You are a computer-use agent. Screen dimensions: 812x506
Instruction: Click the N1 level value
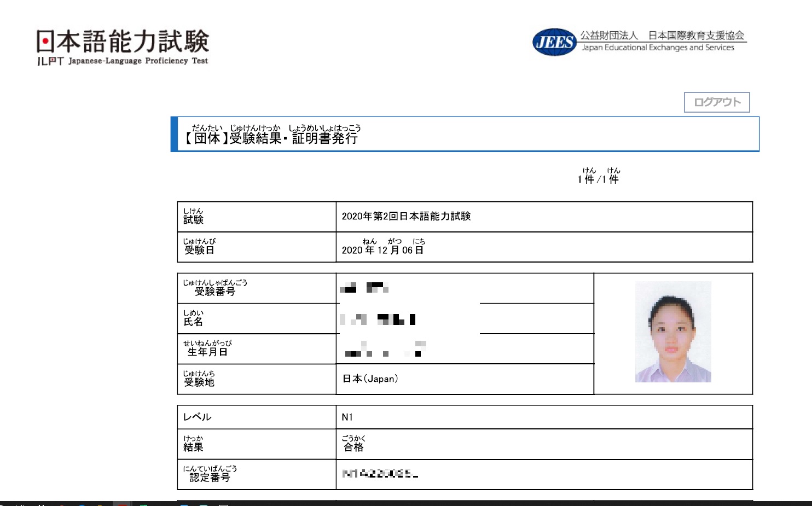[347, 417]
